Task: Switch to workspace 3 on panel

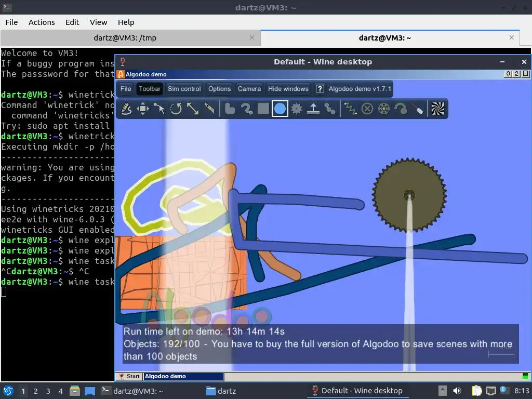Action: pos(48,391)
